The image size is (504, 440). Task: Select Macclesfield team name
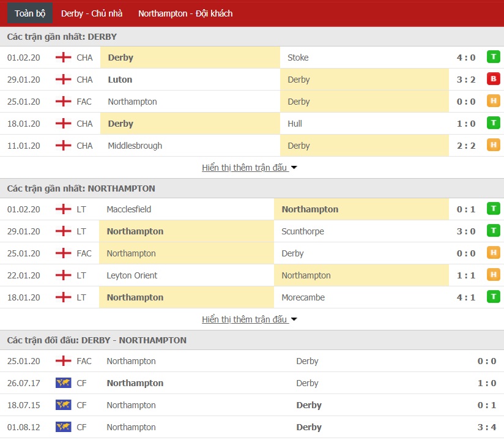coord(129,209)
